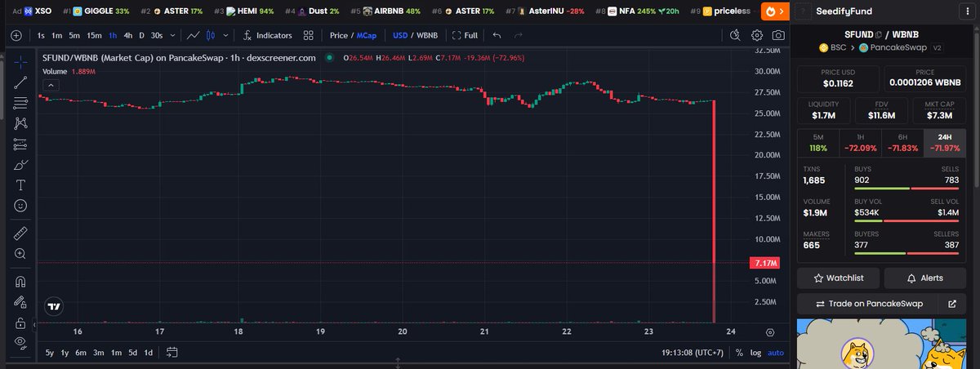Select the brush drawing tool
Screen dimensions: 980x369
click(20, 164)
